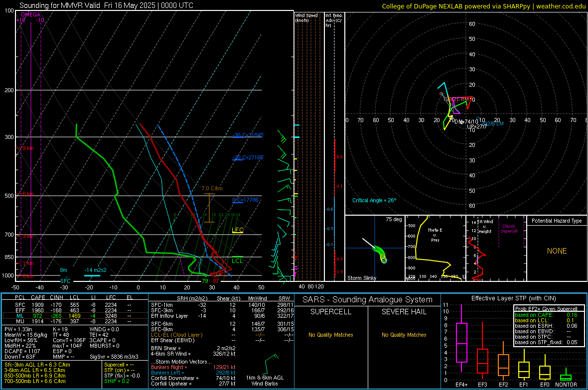
Task: Click the 'based on STP_fixed: 0.05' entry
Action: pos(546,342)
